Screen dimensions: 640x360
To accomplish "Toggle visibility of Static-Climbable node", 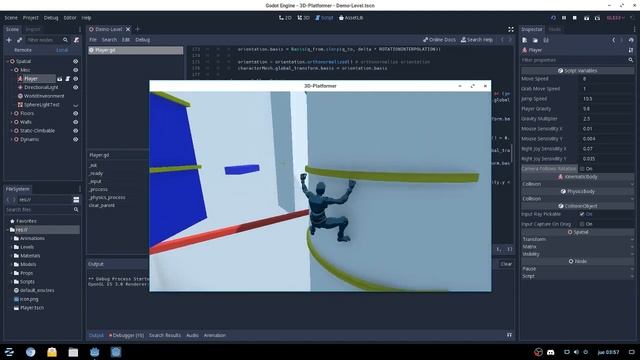I will tap(76, 131).
